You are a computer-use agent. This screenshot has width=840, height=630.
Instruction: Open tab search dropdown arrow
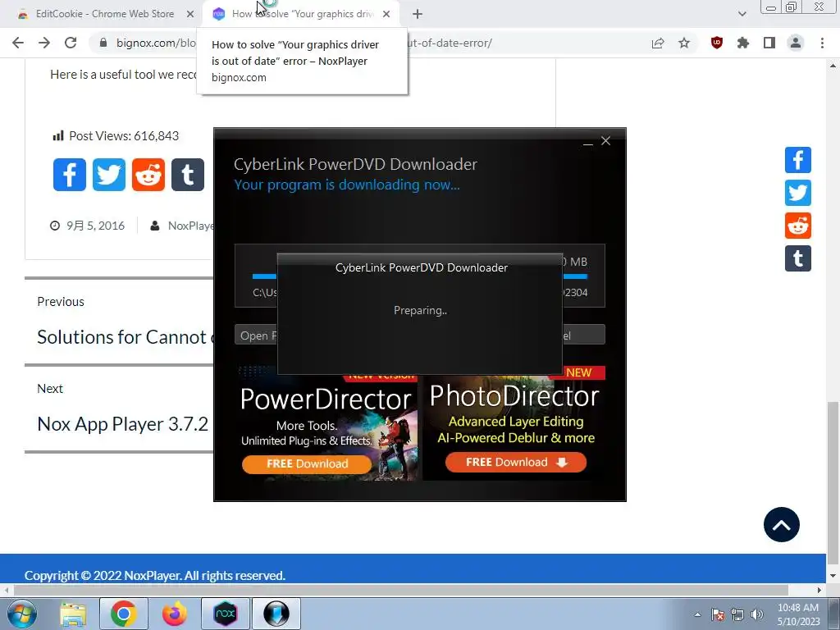(x=742, y=14)
